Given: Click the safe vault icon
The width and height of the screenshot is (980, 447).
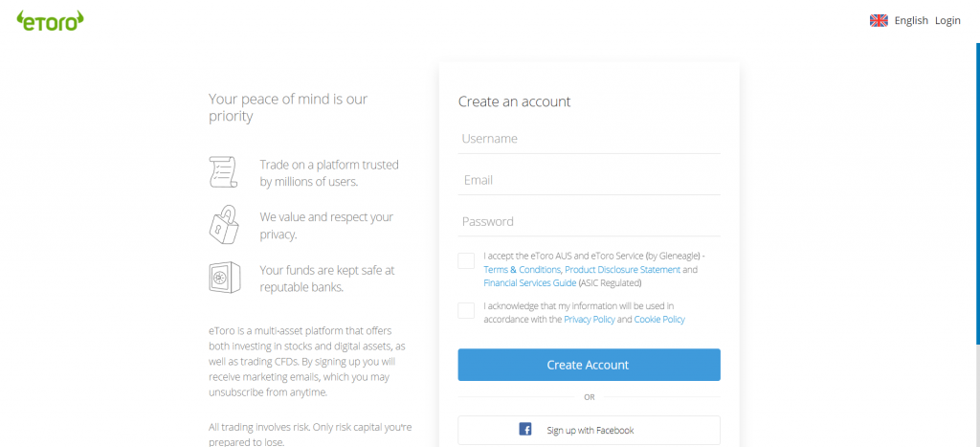Looking at the screenshot, I should click(x=223, y=278).
